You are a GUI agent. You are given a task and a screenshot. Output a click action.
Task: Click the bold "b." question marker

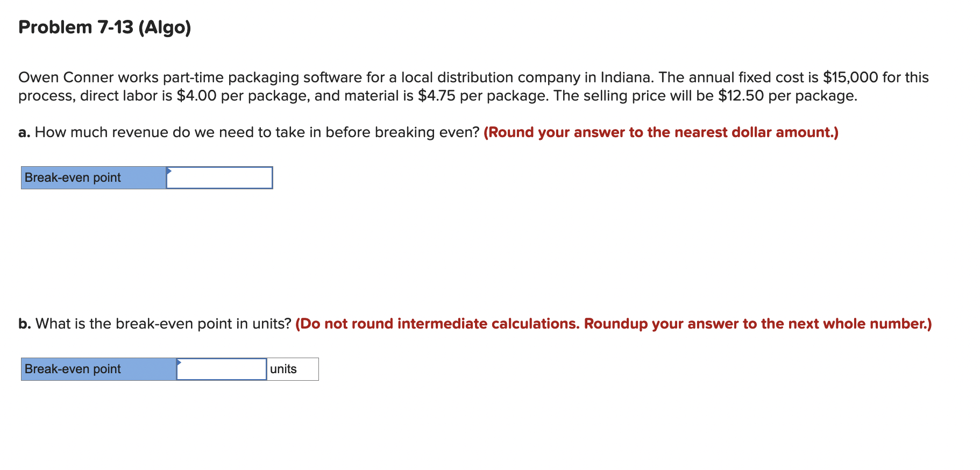[x=25, y=324]
